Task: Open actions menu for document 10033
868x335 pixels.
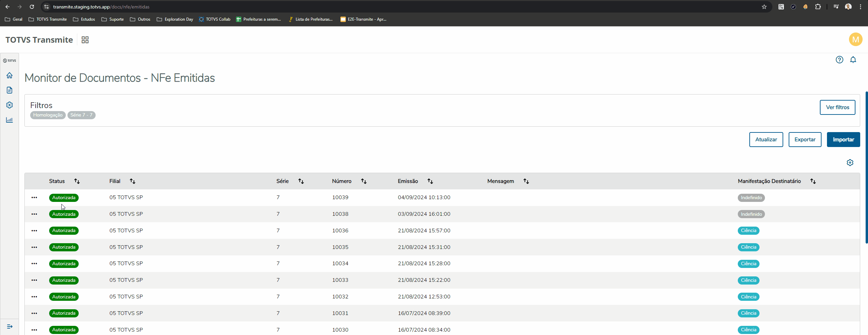Action: [34, 280]
